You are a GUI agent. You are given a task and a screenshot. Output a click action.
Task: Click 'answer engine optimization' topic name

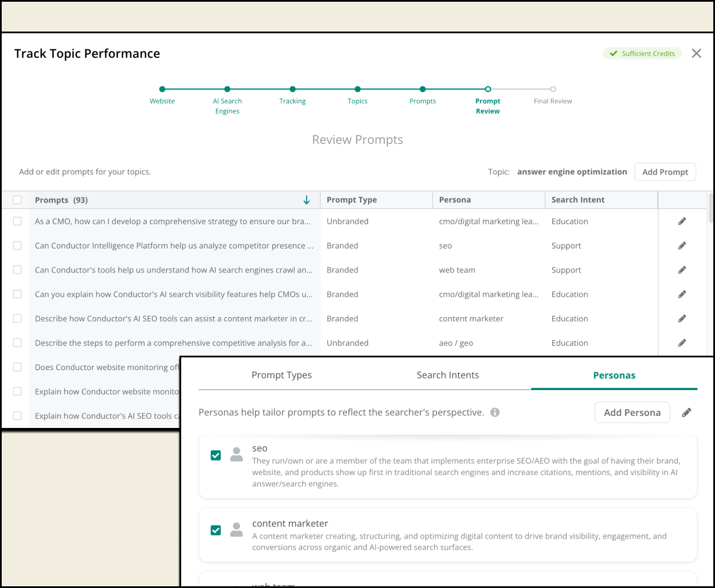pos(572,172)
